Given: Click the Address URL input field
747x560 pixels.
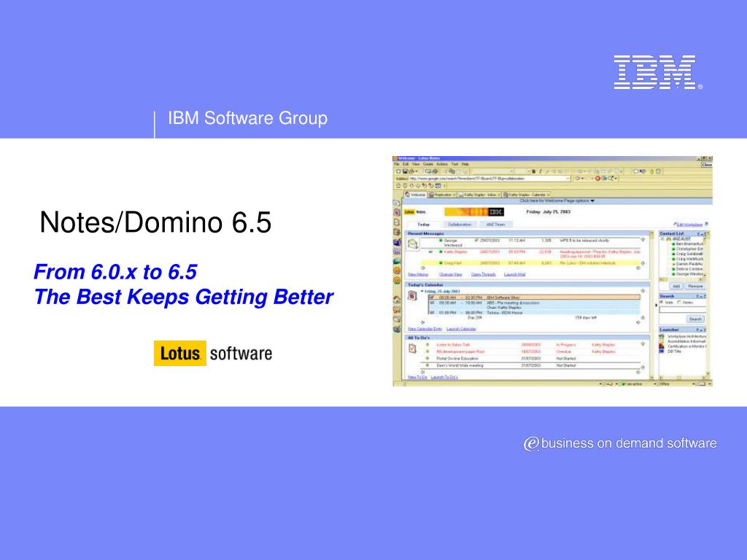Looking at the screenshot, I should pyautogui.click(x=489, y=179).
